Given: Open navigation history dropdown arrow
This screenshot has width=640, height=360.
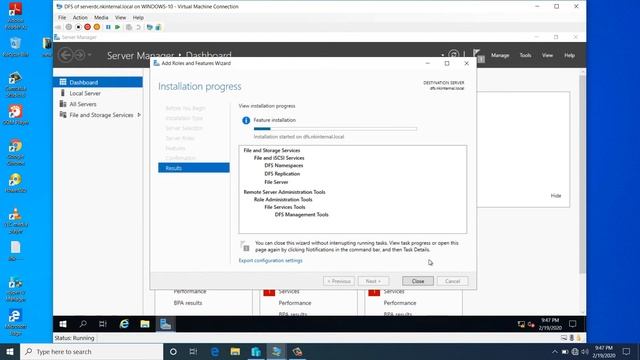Looking at the screenshot, I should [x=89, y=55].
